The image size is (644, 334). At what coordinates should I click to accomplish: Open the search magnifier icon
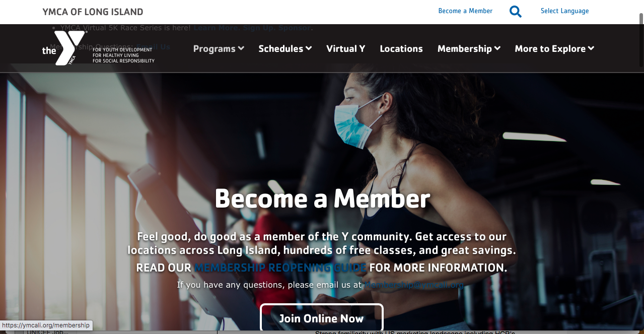(516, 11)
